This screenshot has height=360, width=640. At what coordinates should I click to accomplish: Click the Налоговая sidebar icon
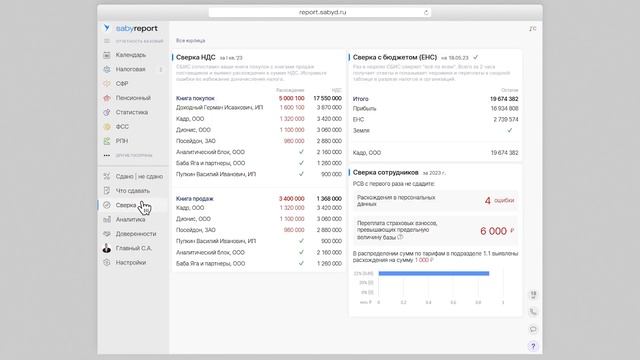(x=107, y=69)
